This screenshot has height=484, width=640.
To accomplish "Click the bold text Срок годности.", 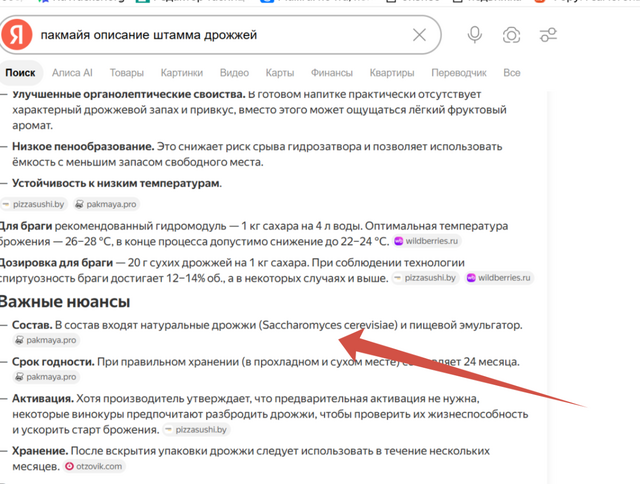I will point(53,362).
